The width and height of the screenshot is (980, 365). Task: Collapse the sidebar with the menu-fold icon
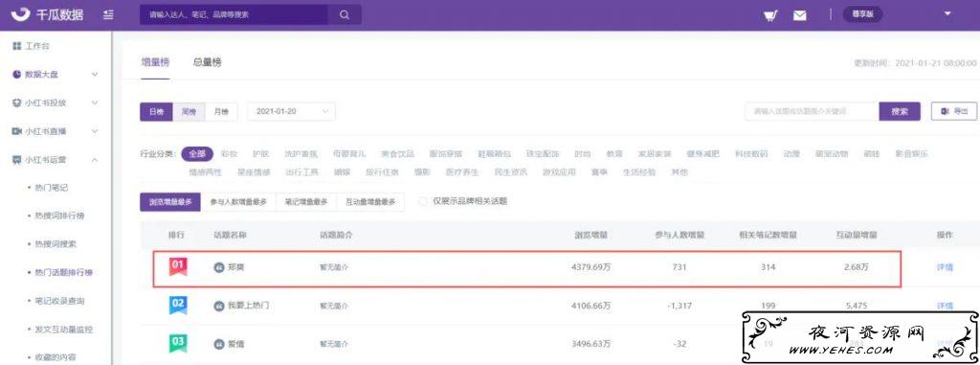(x=109, y=14)
